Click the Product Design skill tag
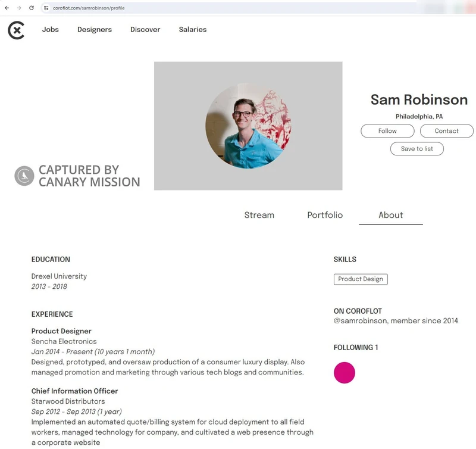 [x=361, y=279]
